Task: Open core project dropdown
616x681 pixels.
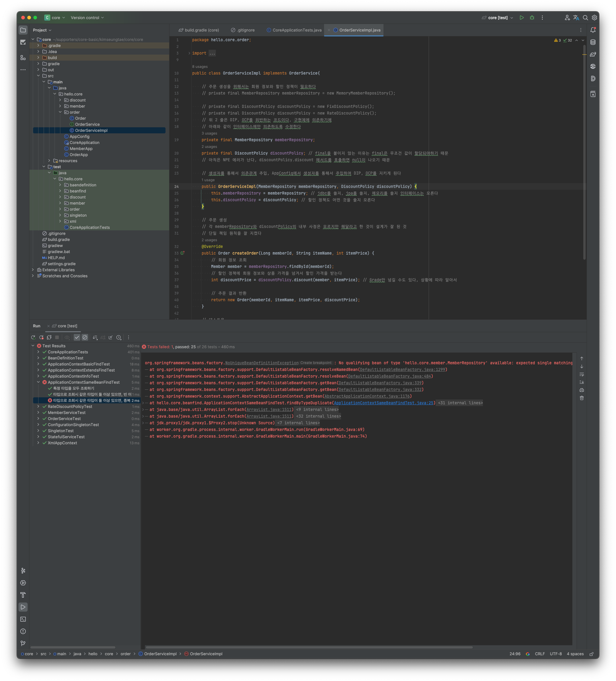Action: (x=55, y=18)
